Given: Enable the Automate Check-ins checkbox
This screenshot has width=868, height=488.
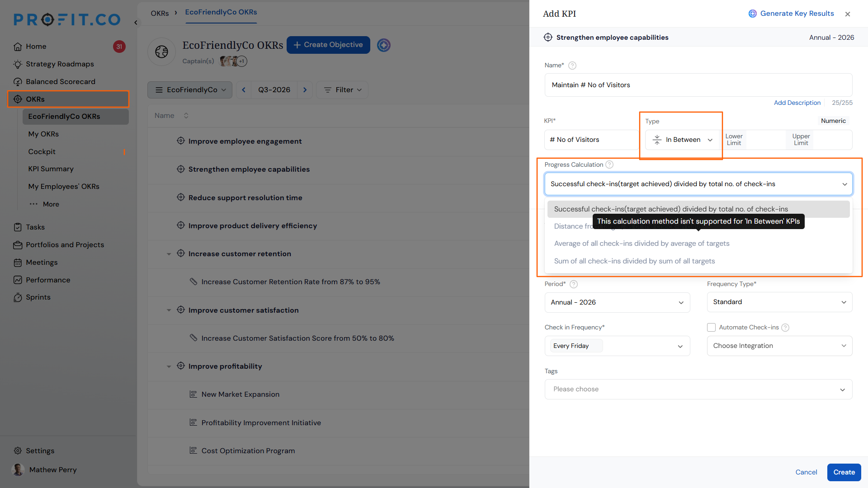Looking at the screenshot, I should tap(712, 328).
